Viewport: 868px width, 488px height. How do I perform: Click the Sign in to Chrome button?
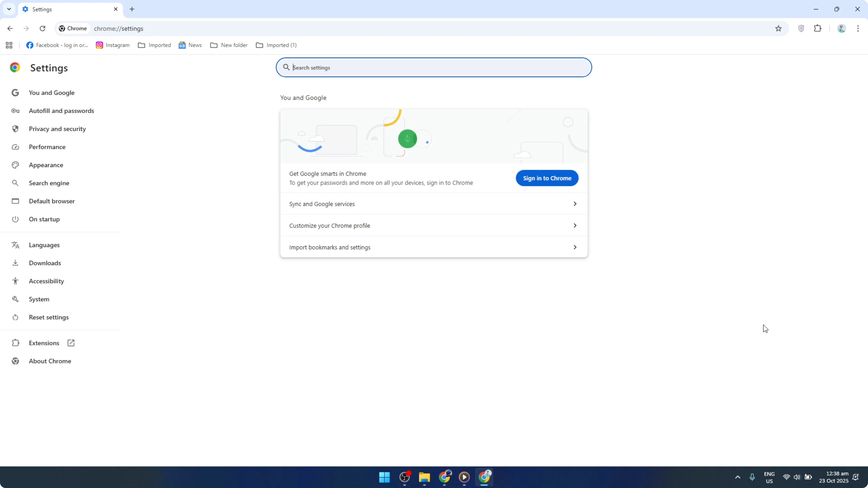tap(547, 178)
